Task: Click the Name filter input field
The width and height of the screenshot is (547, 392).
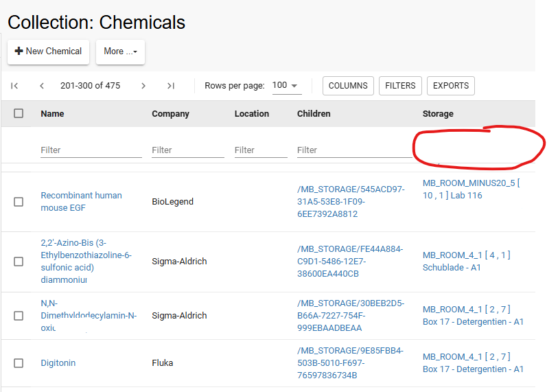Action: pos(91,150)
